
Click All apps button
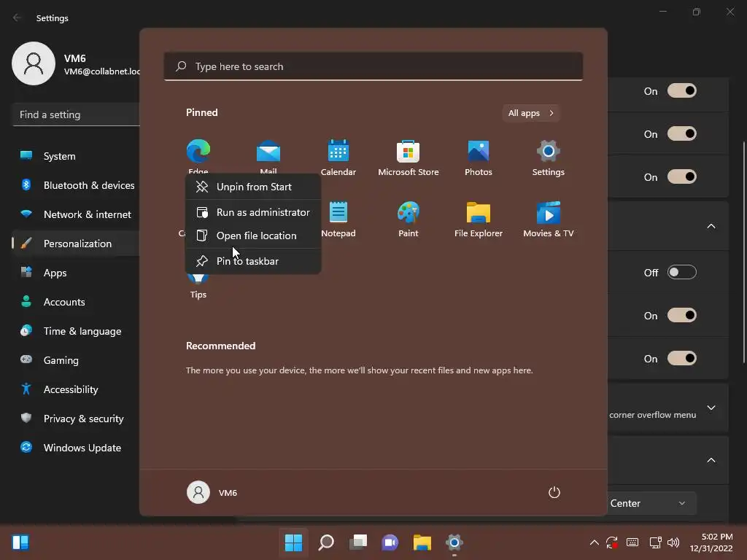pyautogui.click(x=531, y=113)
